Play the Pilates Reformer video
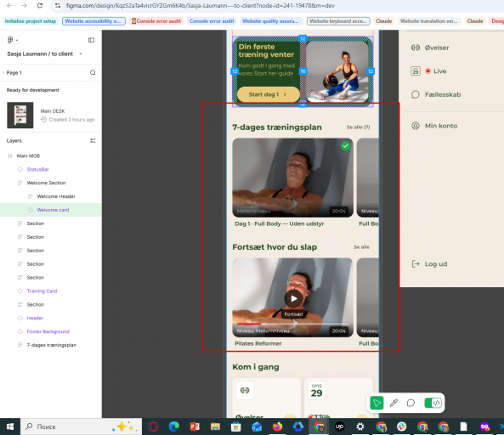Viewport: 504px width, 435px height. click(x=293, y=298)
